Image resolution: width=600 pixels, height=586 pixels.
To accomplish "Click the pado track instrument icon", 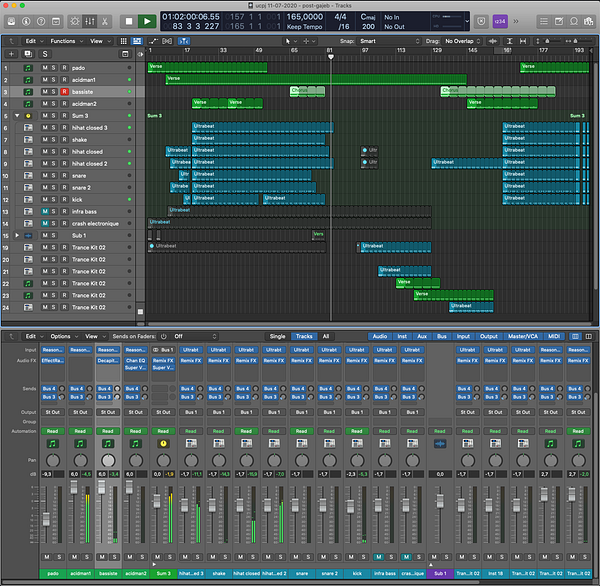I will 27,68.
